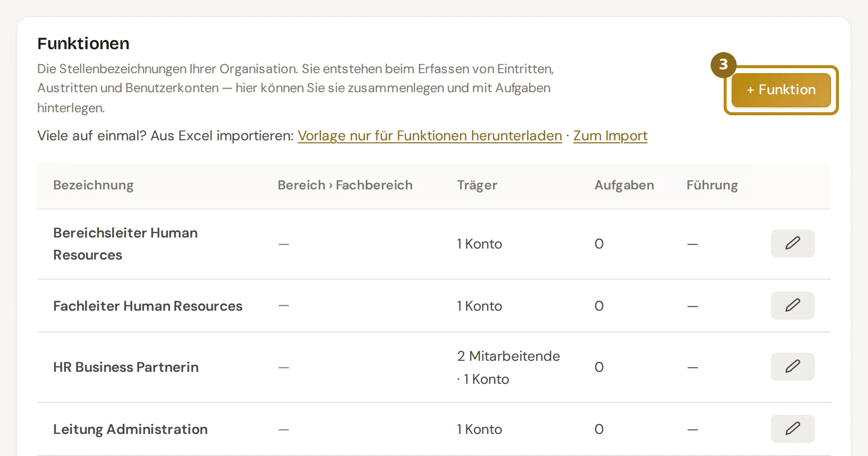Add a new Funktion
Viewport: 868px width, 456px height.
click(781, 90)
